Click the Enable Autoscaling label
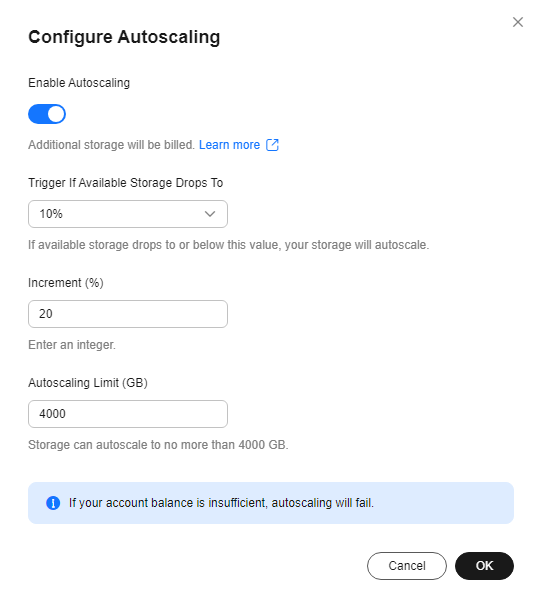 (x=79, y=83)
